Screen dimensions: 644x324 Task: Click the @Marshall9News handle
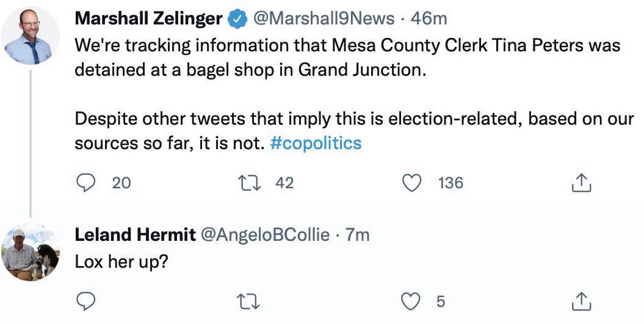click(323, 19)
